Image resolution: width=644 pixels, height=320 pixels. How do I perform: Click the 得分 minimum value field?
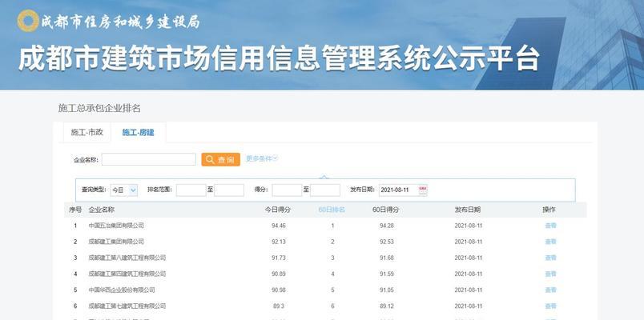(287, 190)
